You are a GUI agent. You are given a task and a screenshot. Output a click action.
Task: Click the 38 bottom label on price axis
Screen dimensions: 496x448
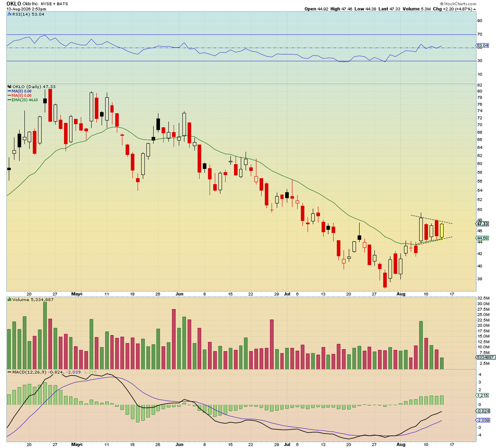(x=479, y=279)
